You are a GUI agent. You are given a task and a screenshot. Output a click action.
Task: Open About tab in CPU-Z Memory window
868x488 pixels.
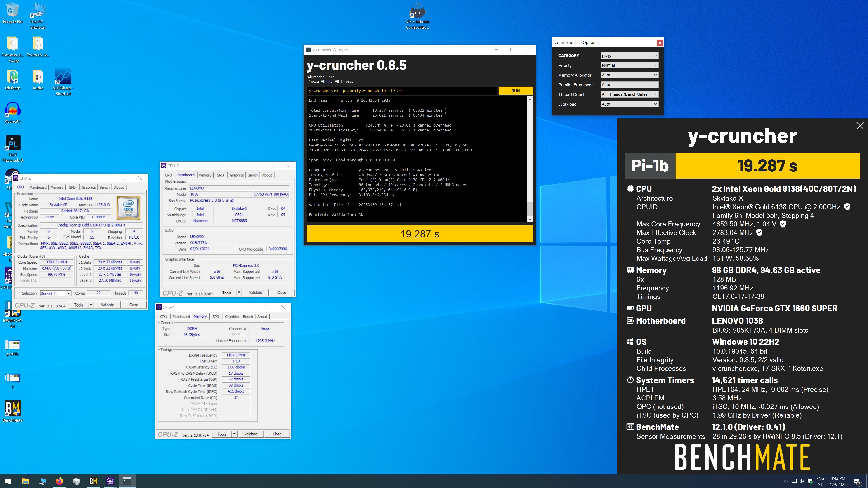tap(262, 317)
